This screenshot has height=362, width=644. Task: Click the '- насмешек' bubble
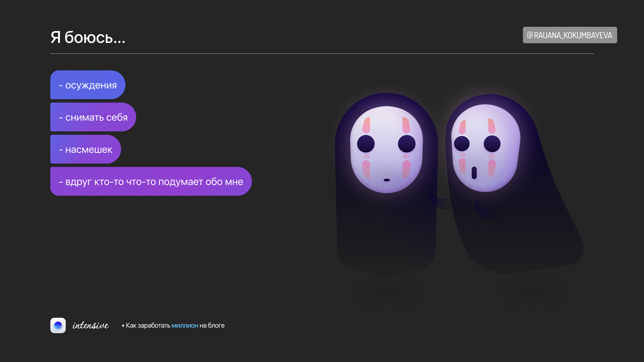click(x=85, y=149)
